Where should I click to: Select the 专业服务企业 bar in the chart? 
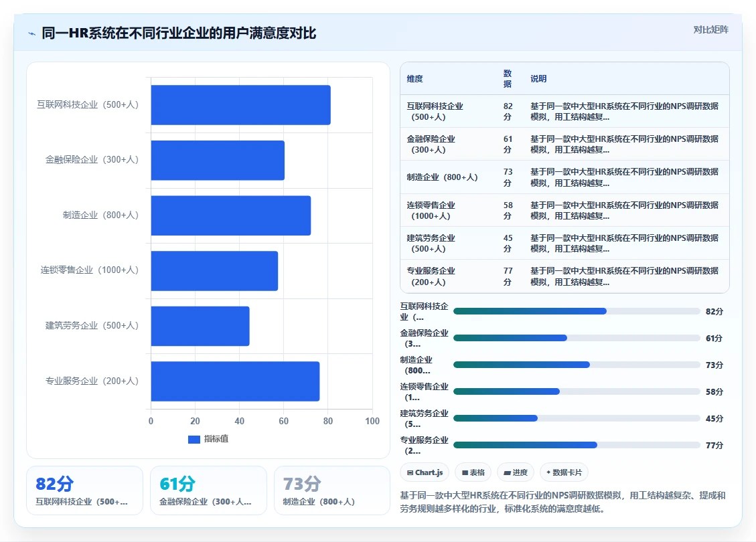point(235,381)
